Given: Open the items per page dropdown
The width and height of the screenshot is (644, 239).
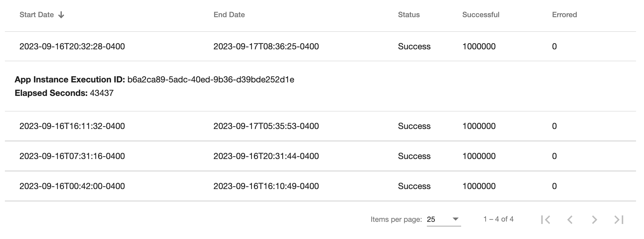Looking at the screenshot, I should point(443,219).
